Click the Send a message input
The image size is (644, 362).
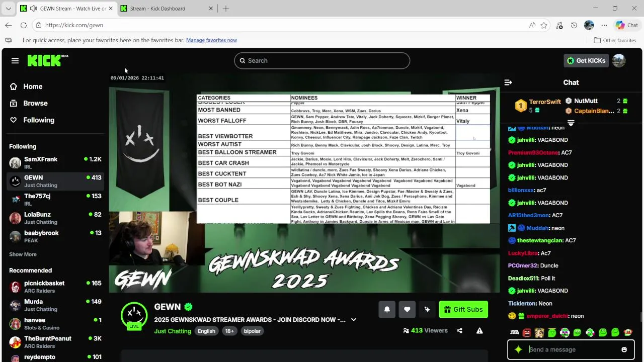[571, 349]
